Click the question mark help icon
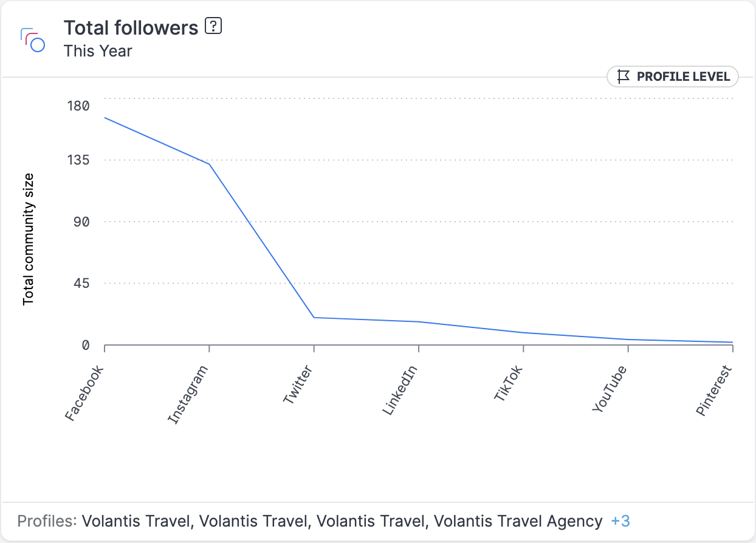This screenshot has width=756, height=543. pyautogui.click(x=213, y=27)
